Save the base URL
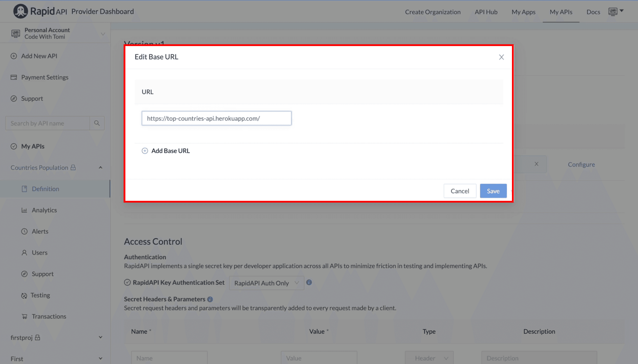Viewport: 638px width, 364px height. point(493,191)
